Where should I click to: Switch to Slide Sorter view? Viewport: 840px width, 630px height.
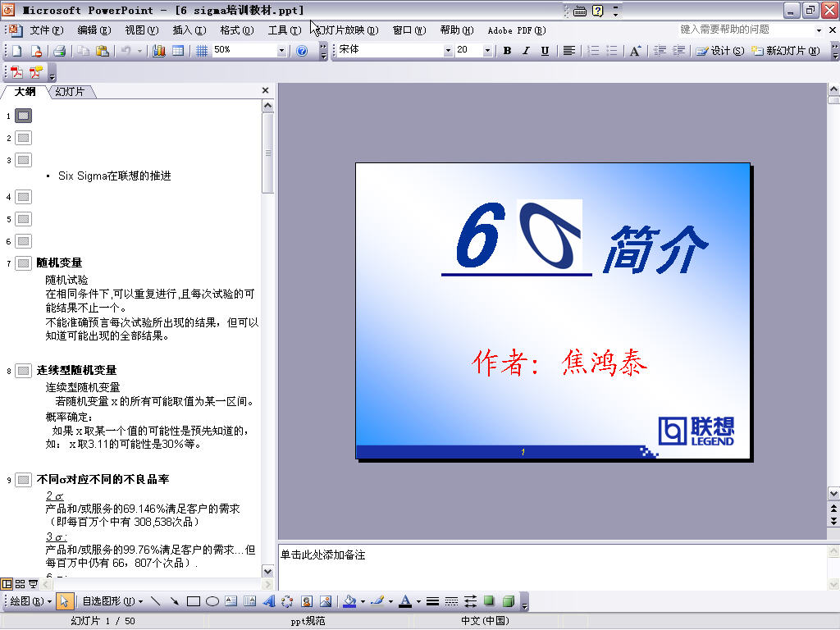[x=20, y=584]
